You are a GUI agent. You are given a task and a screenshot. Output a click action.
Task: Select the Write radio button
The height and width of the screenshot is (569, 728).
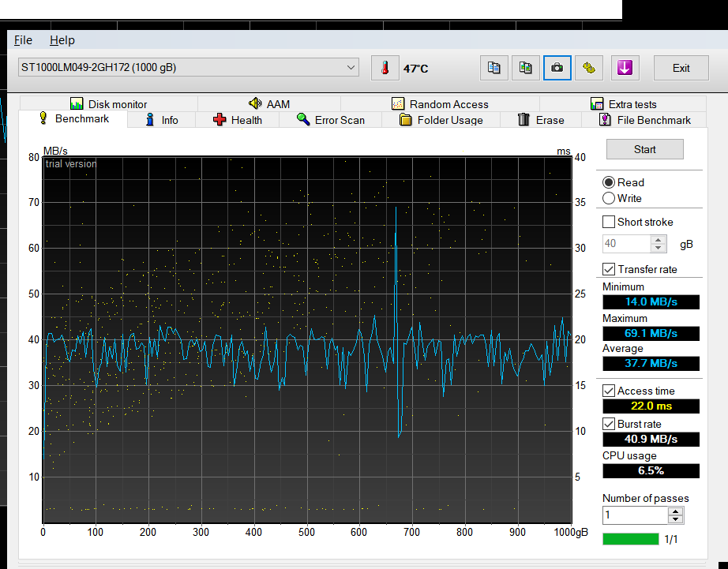(609, 199)
